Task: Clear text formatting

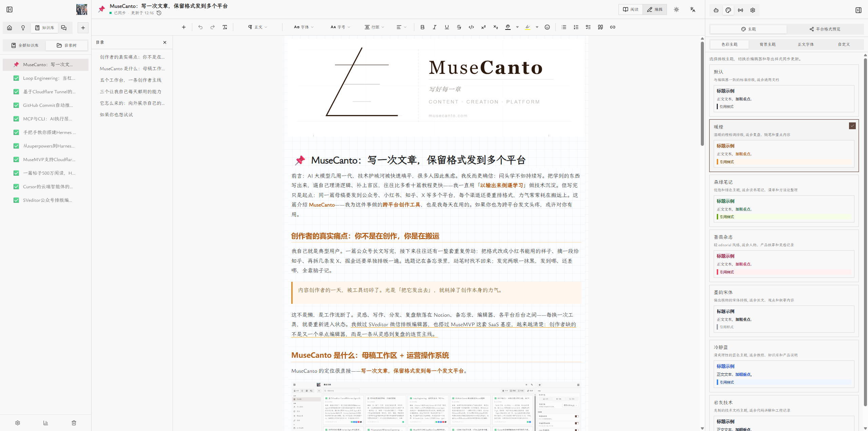Action: point(225,27)
